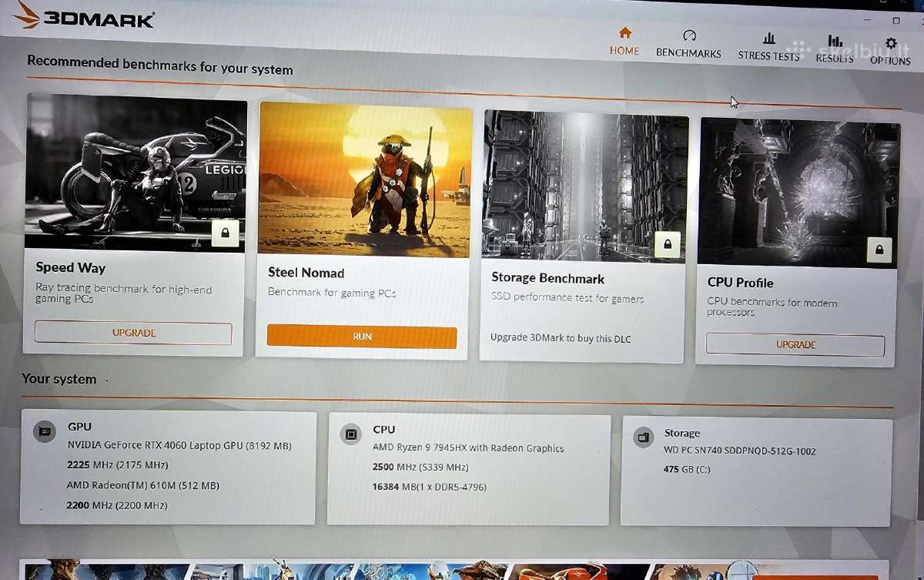Click NVIDIA GeForce RTX 4060 Laptop GPU text
The image size is (924, 580).
pyautogui.click(x=179, y=445)
